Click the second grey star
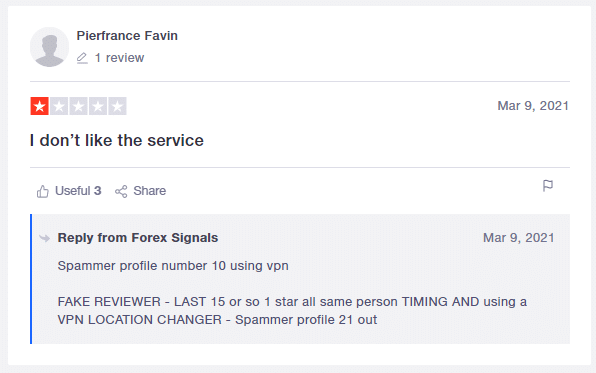This screenshot has width=596, height=373. click(x=59, y=106)
